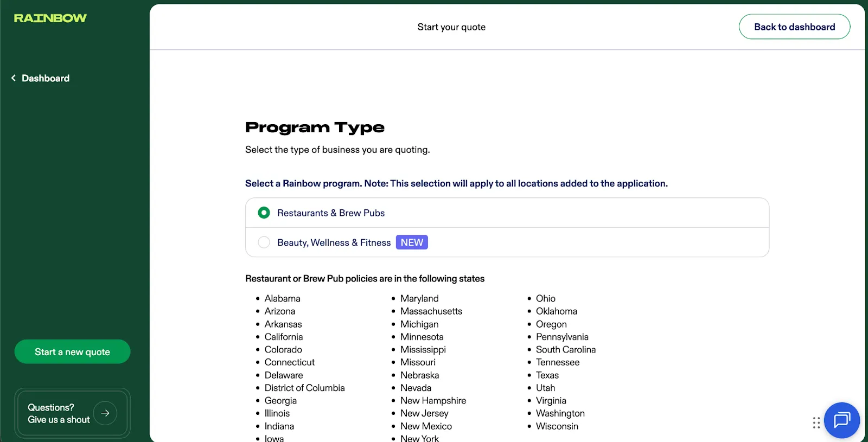Click South Carolina in the state list

(x=566, y=350)
